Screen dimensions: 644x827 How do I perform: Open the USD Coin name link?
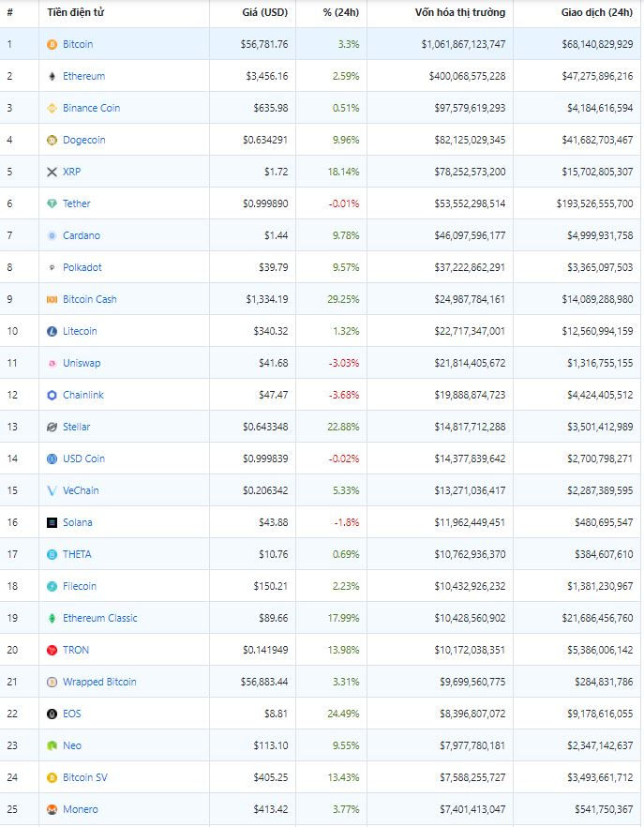(x=83, y=459)
